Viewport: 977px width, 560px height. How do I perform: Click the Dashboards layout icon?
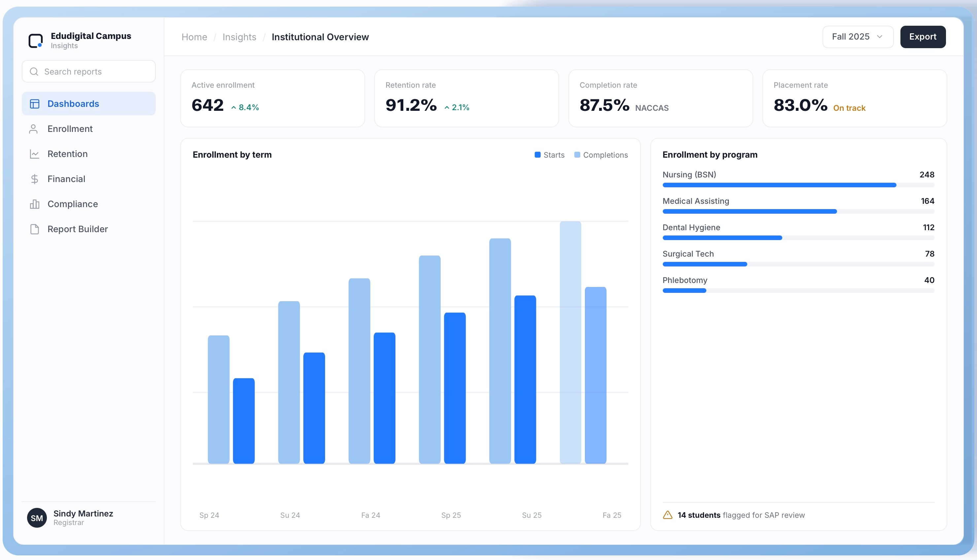pos(35,104)
